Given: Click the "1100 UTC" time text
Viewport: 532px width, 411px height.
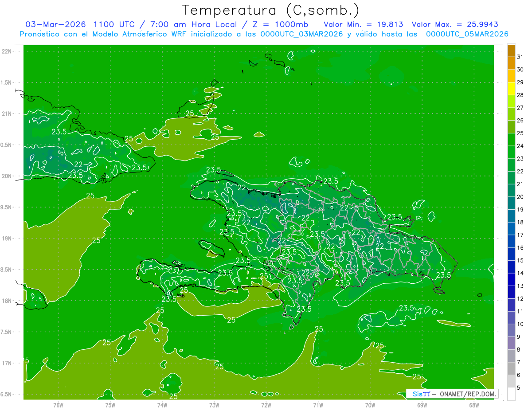Looking at the screenshot, I should coord(116,24).
